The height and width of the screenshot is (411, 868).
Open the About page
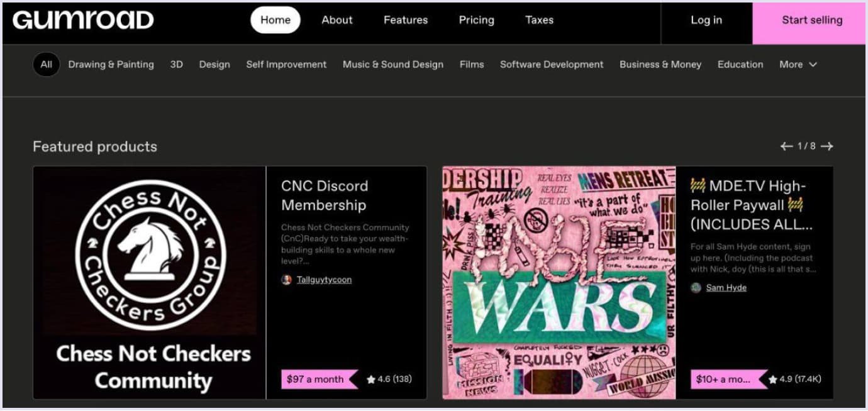[337, 20]
